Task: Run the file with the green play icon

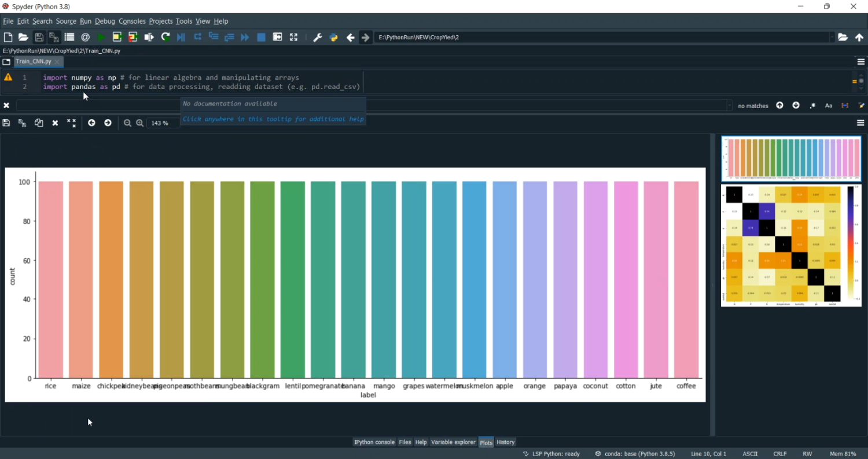Action: tap(101, 37)
